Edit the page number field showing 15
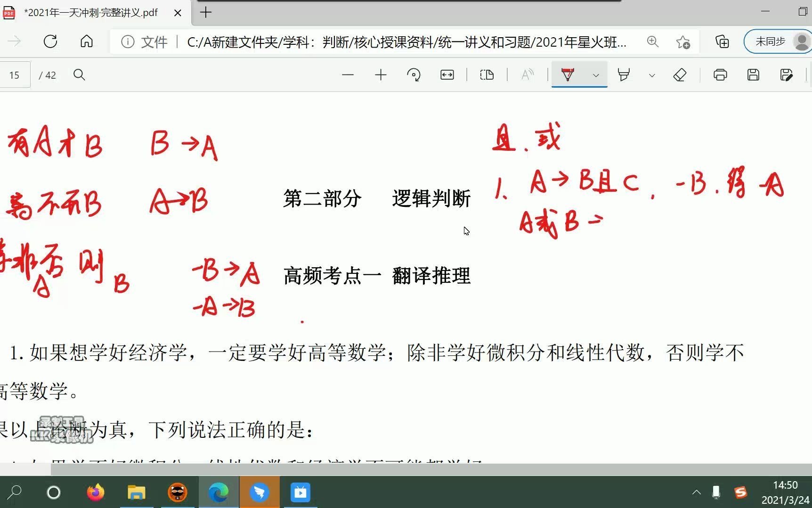This screenshot has height=508, width=812. click(15, 75)
